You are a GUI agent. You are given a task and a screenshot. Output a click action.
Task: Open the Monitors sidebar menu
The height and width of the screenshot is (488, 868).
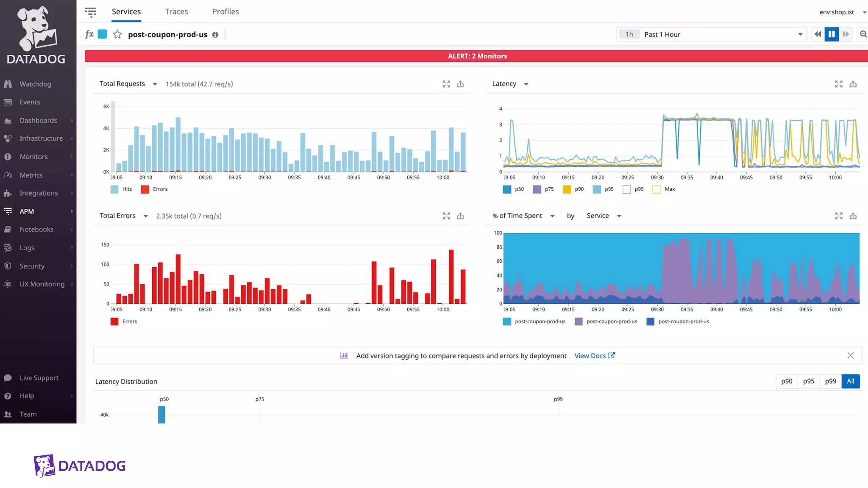[33, 157]
